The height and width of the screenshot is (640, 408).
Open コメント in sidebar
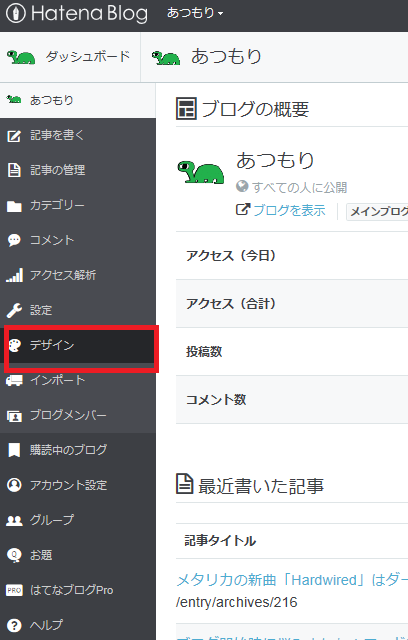click(x=78, y=240)
